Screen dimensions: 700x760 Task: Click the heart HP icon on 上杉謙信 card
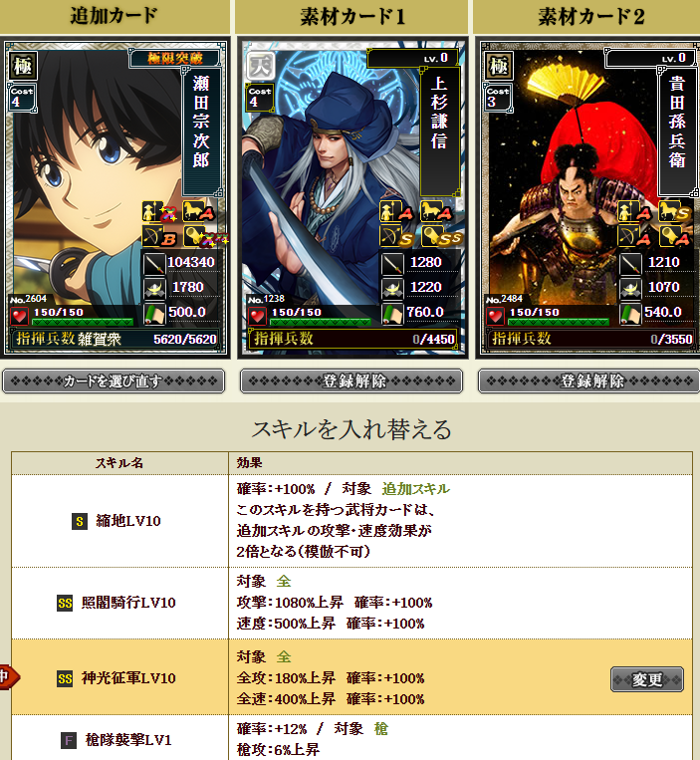(x=257, y=316)
